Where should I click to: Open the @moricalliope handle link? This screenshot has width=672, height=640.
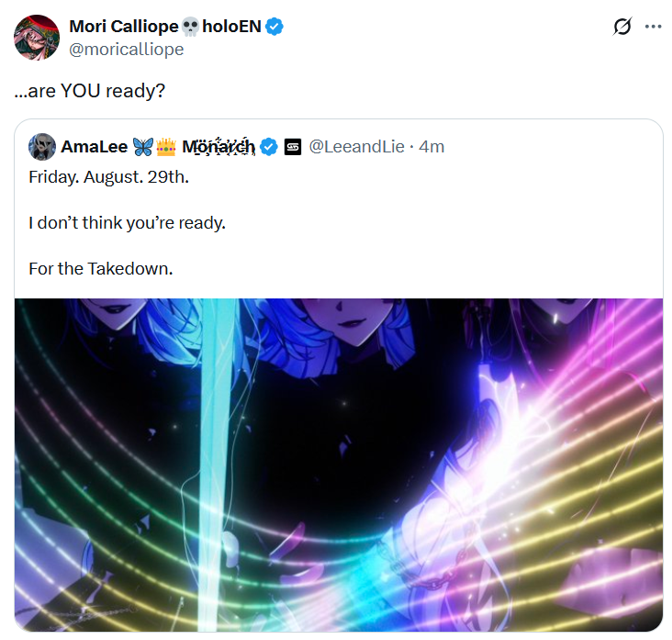(x=127, y=50)
